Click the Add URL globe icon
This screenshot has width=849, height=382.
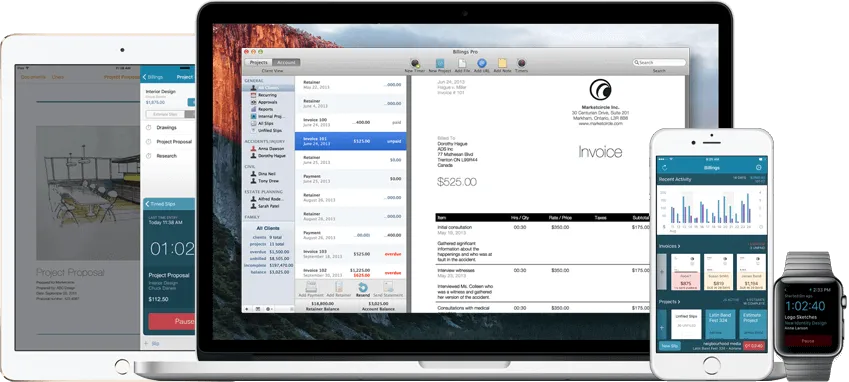point(481,63)
